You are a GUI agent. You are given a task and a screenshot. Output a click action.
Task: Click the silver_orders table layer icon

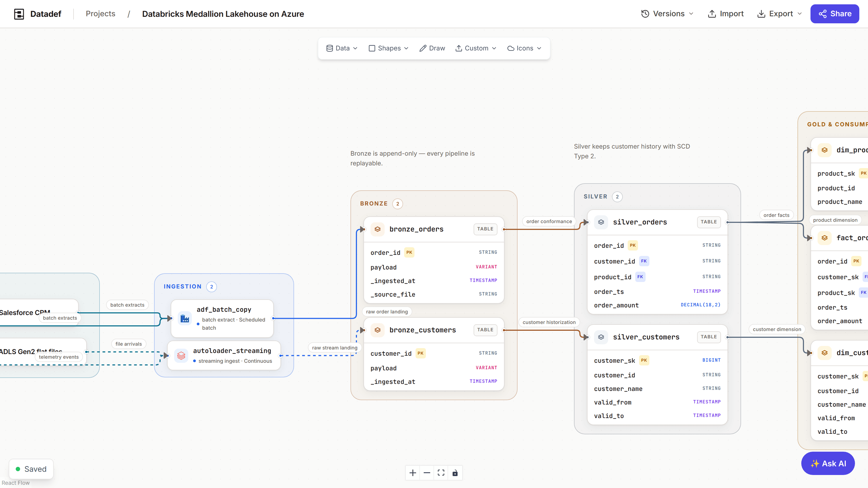click(x=601, y=222)
